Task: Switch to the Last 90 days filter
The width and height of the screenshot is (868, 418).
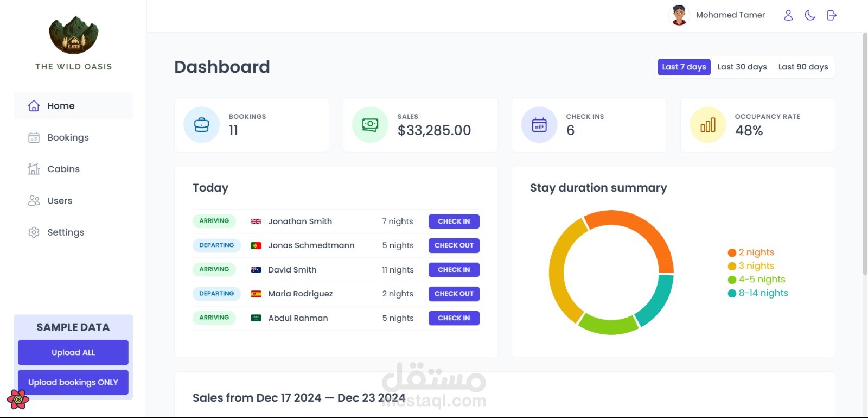Action: click(x=803, y=67)
